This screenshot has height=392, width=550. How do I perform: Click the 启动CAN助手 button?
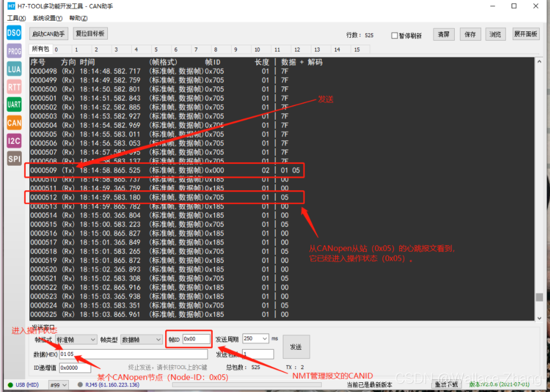click(48, 34)
